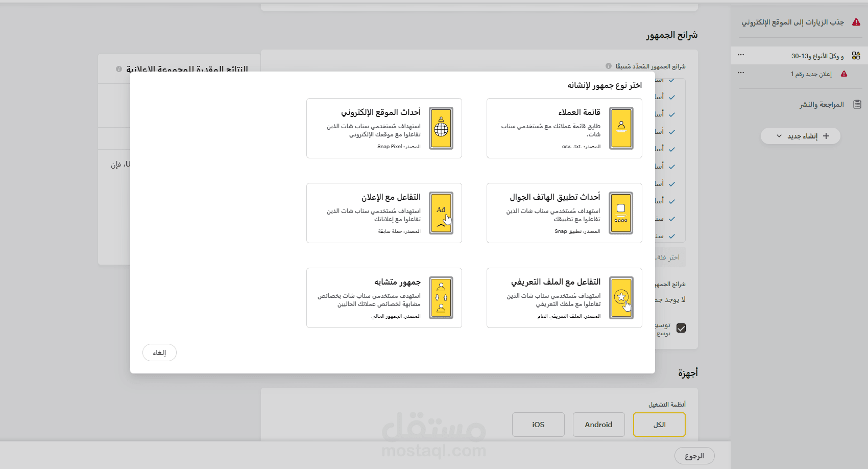Select iOS operating system option
Viewport: 868px width, 469px height.
point(538,425)
